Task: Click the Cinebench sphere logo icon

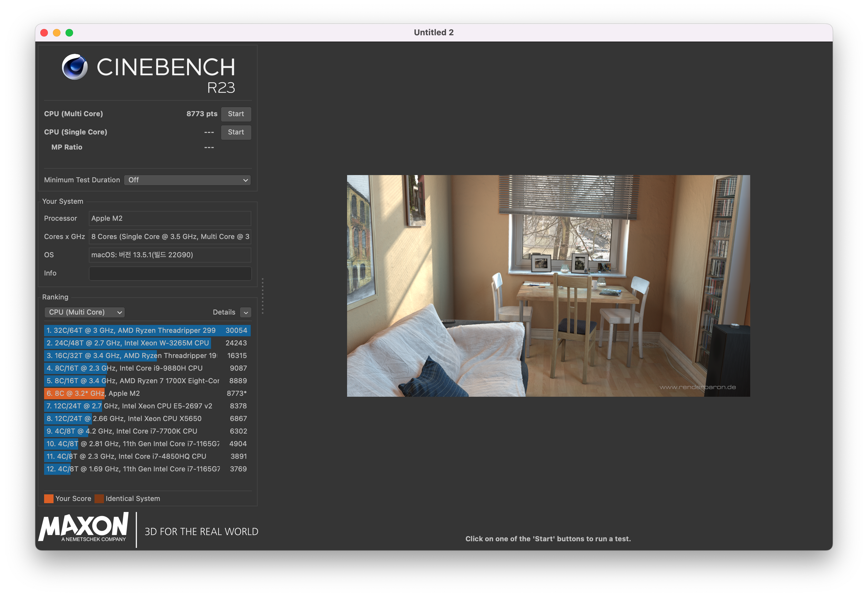Action: (74, 66)
